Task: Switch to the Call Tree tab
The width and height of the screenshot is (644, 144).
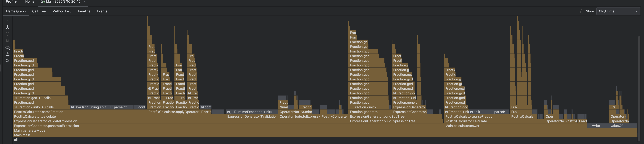Action: [39, 11]
